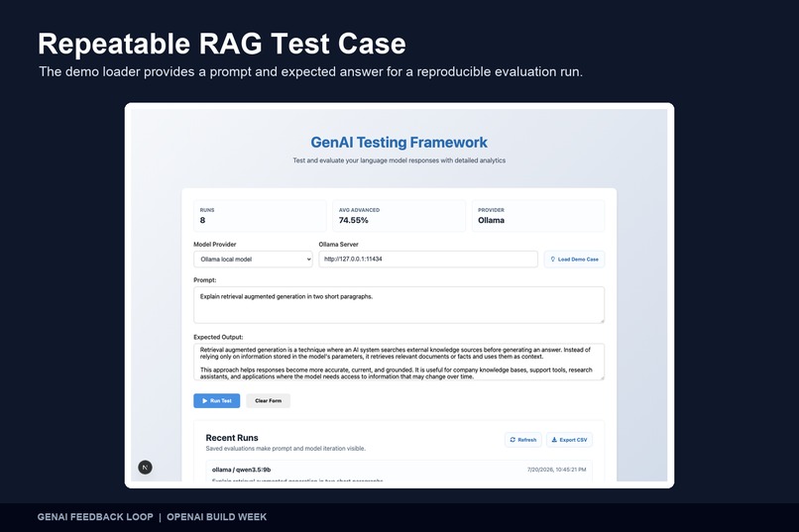
Task: Click the Next.js dev indicator icon
Action: [x=145, y=468]
